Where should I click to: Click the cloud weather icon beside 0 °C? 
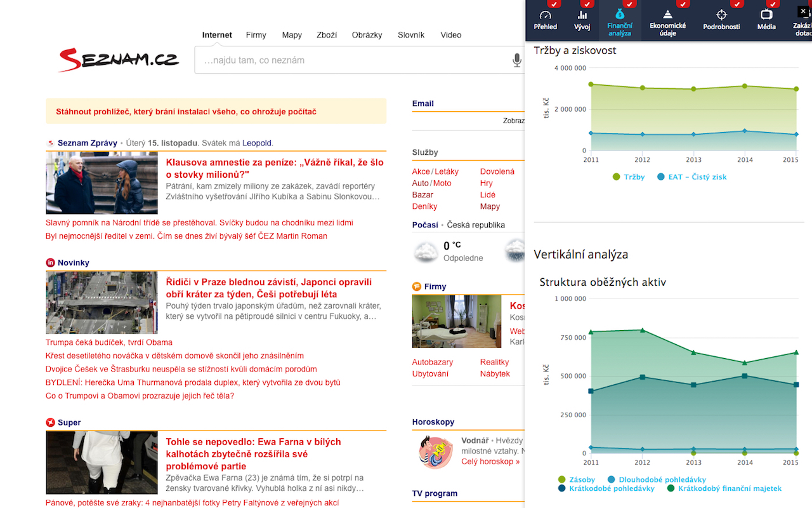[x=426, y=251]
